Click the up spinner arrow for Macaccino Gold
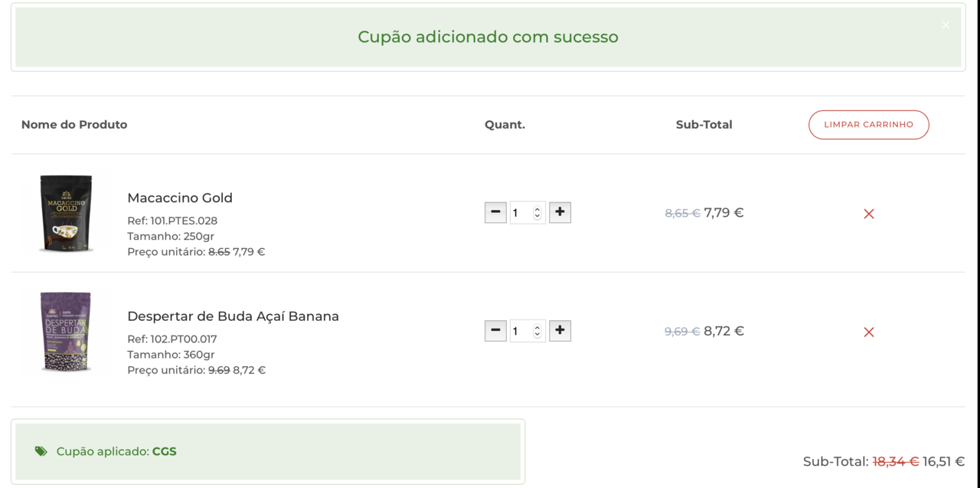Image resolution: width=980 pixels, height=488 pixels. tap(537, 208)
